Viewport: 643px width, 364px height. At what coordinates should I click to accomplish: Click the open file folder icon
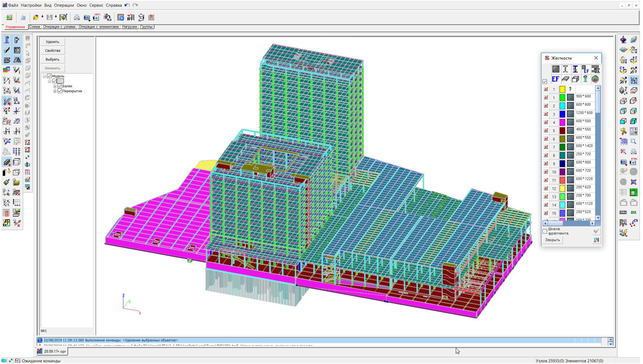(35, 18)
